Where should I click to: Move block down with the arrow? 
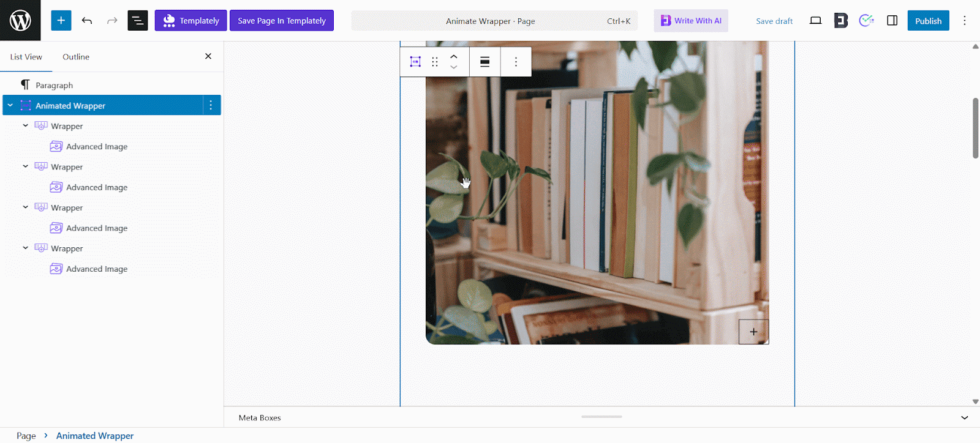point(454,67)
